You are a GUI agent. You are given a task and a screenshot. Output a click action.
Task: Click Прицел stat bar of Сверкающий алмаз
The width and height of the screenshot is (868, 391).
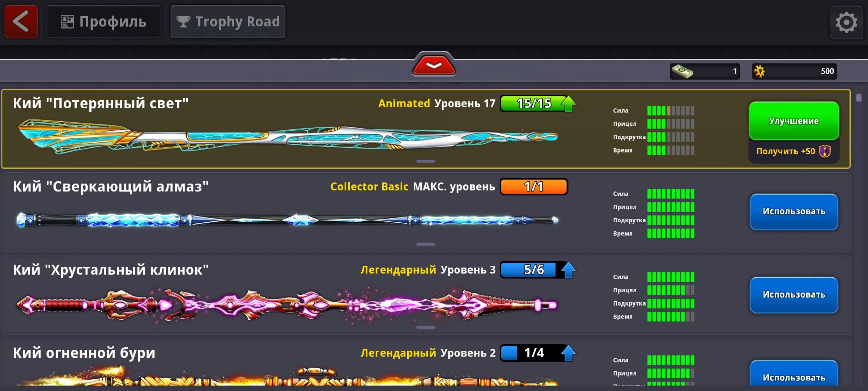(671, 207)
